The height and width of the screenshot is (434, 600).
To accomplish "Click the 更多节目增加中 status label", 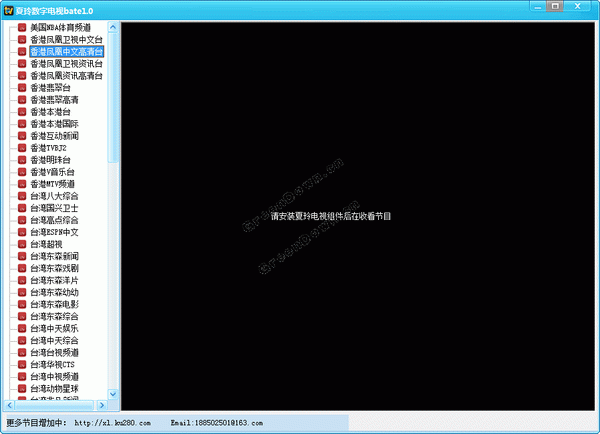I will point(36,423).
